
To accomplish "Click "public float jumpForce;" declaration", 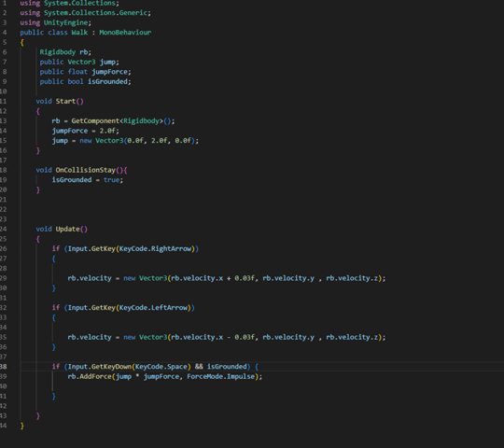I will point(86,72).
